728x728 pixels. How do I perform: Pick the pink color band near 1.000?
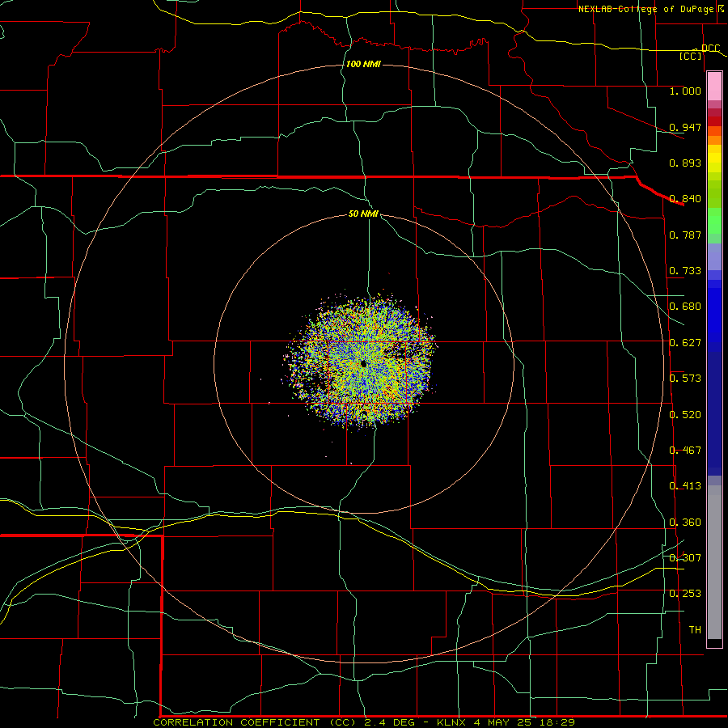tap(714, 87)
